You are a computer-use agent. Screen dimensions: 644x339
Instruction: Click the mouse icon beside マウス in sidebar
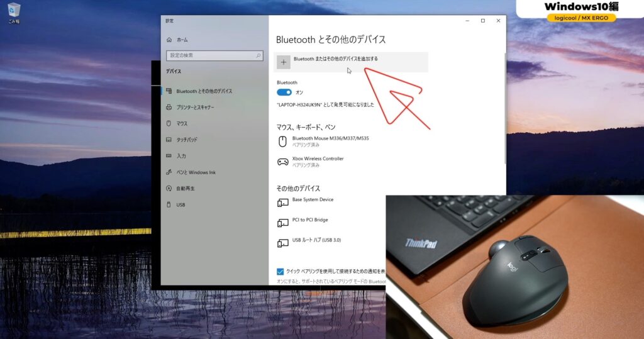[169, 123]
